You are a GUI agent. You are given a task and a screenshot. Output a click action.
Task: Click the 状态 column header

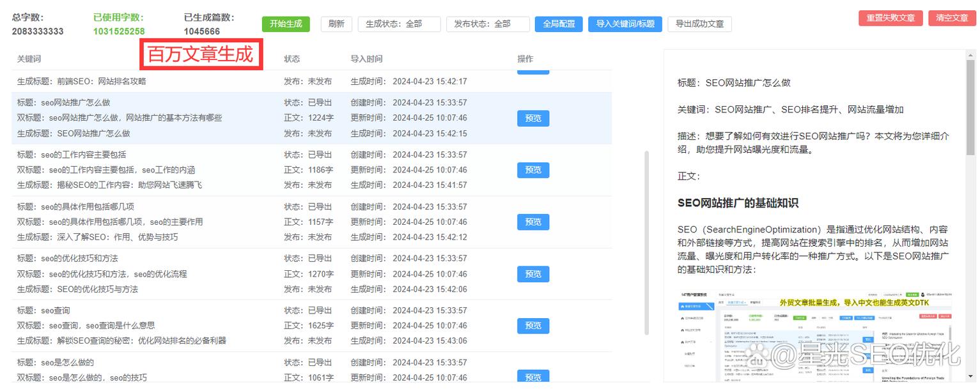(x=292, y=59)
